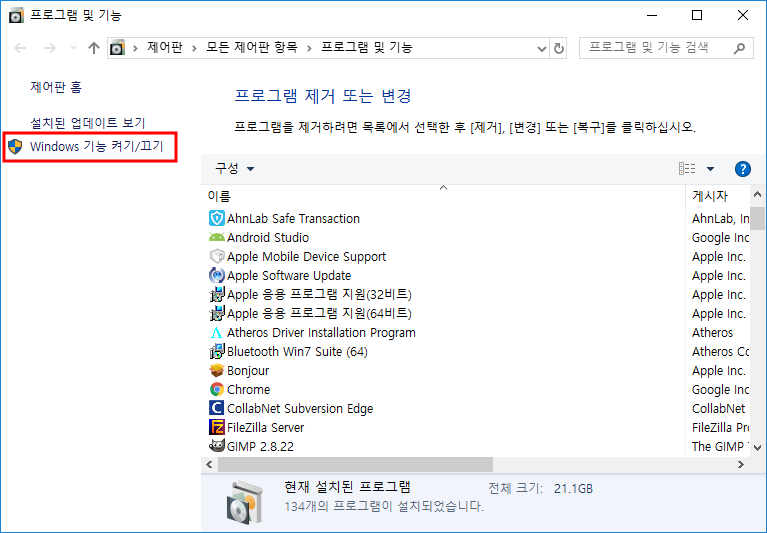Click the search magnifier icon
The width and height of the screenshot is (767, 533).
[x=739, y=48]
